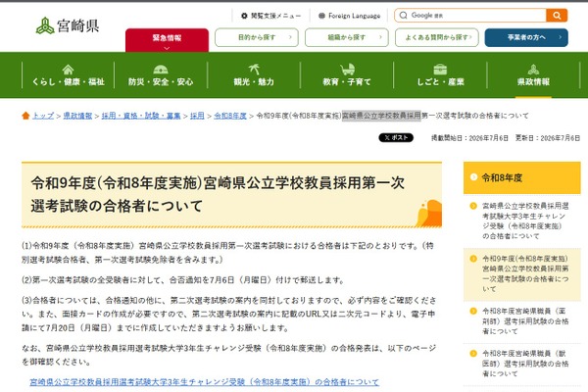Click the bullet arrow beside 大学3年生チャレンジ受験 sidebar item
The width and height of the screenshot is (588, 392).
473,206
